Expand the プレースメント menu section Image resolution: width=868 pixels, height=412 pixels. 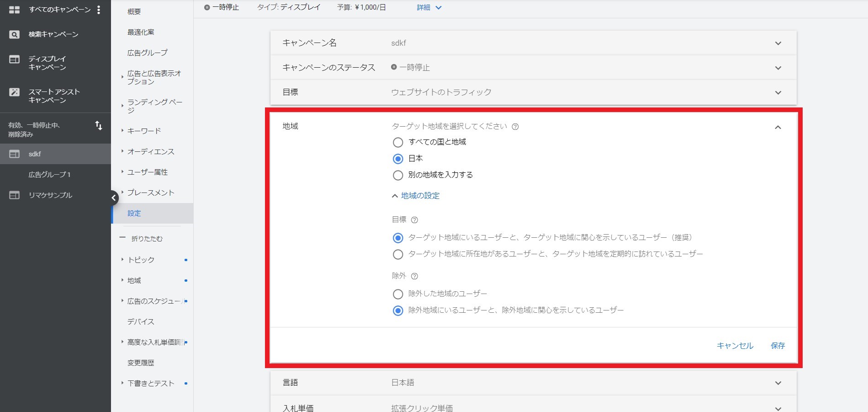click(x=122, y=193)
